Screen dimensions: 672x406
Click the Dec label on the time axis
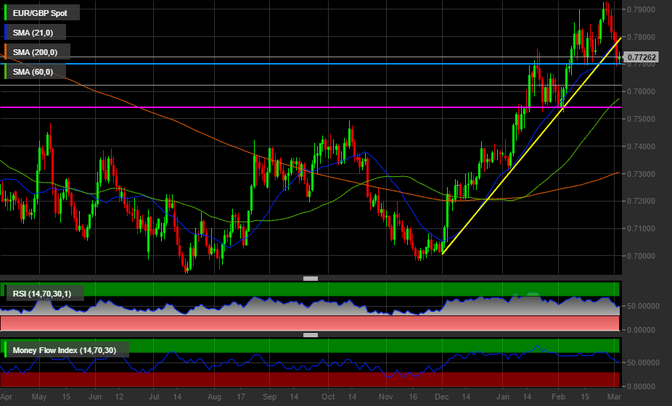tap(440, 397)
